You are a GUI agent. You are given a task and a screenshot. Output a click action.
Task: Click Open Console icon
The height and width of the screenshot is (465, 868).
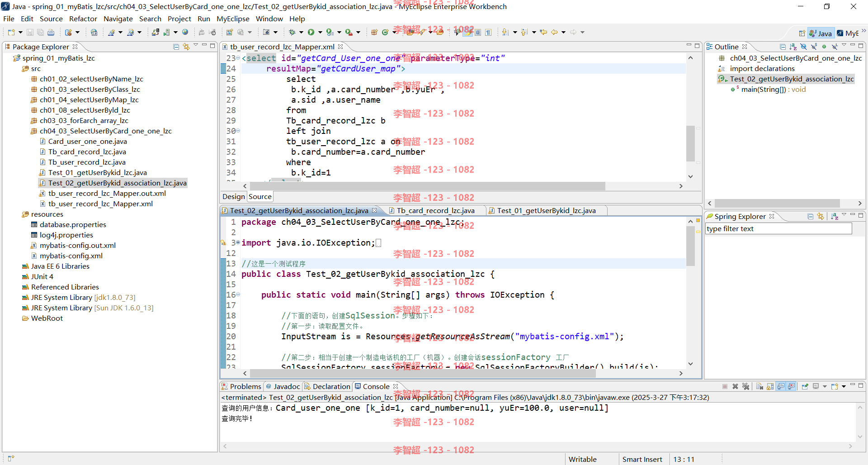pyautogui.click(x=835, y=386)
